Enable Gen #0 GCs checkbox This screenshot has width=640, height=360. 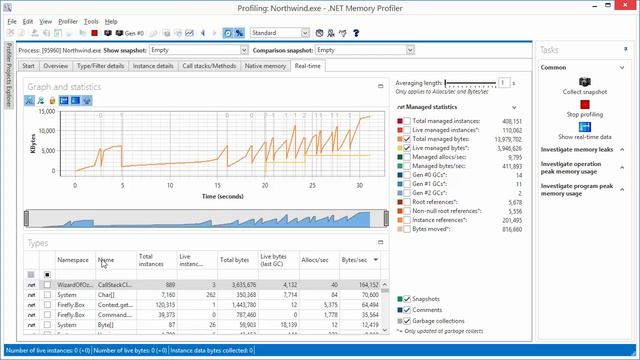click(407, 175)
